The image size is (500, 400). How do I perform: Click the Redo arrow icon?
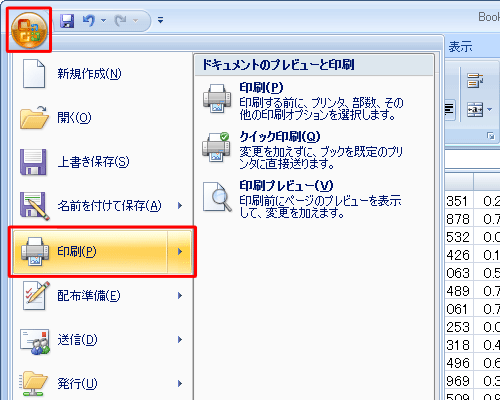[x=120, y=21]
